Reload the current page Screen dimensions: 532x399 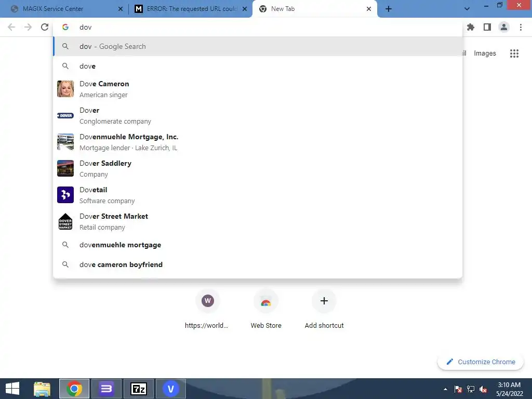pos(45,27)
